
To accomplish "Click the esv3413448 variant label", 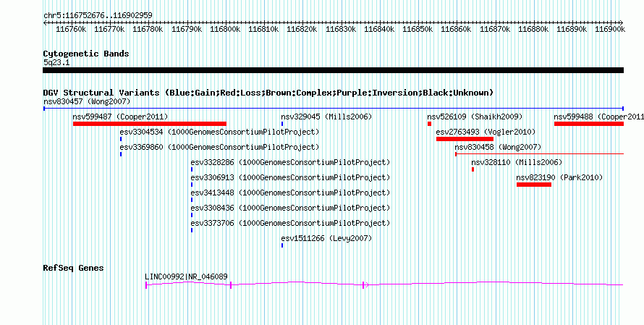I will click(x=290, y=193).
